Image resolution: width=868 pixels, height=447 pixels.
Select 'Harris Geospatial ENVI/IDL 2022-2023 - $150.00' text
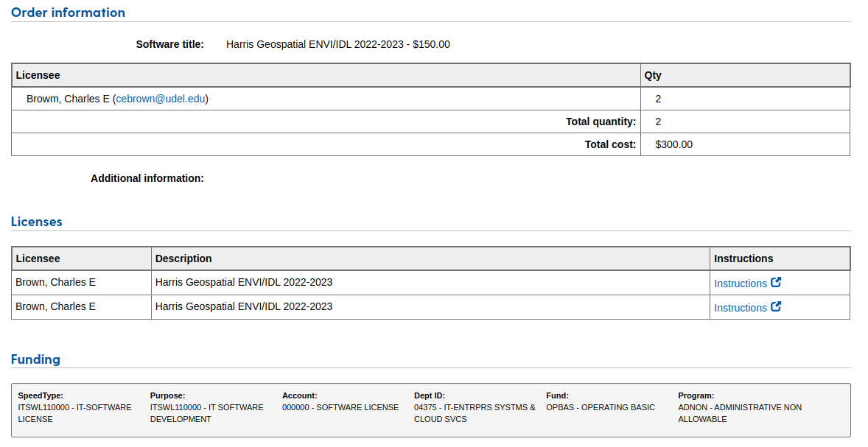[x=337, y=44]
